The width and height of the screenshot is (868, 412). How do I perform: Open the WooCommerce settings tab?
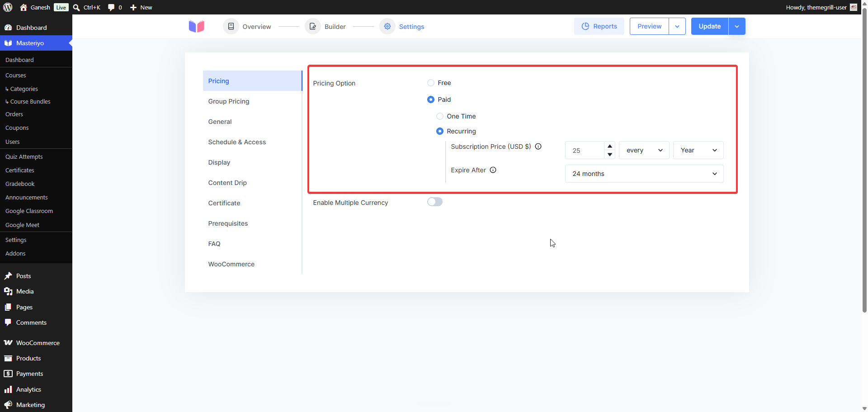[252, 264]
